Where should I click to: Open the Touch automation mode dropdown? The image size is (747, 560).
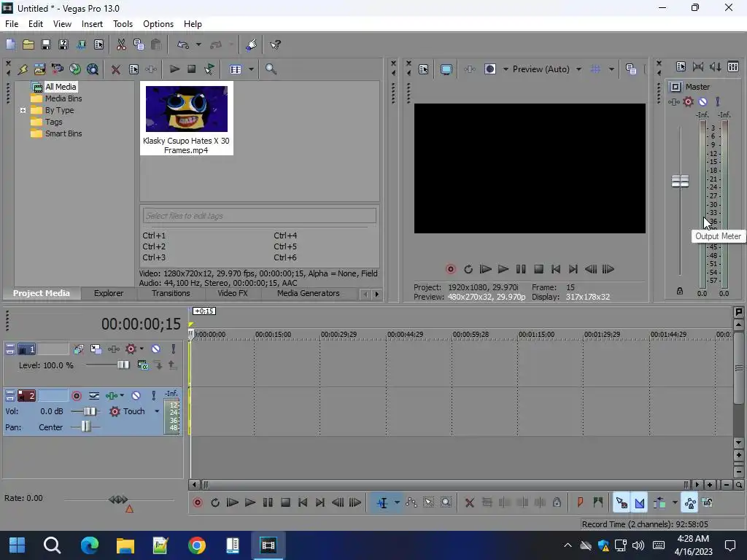coord(157,411)
